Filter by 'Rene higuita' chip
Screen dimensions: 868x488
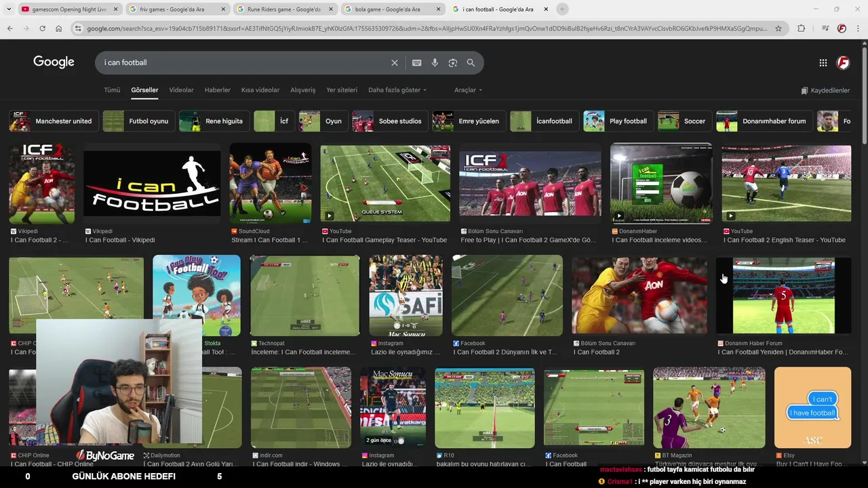(x=214, y=121)
